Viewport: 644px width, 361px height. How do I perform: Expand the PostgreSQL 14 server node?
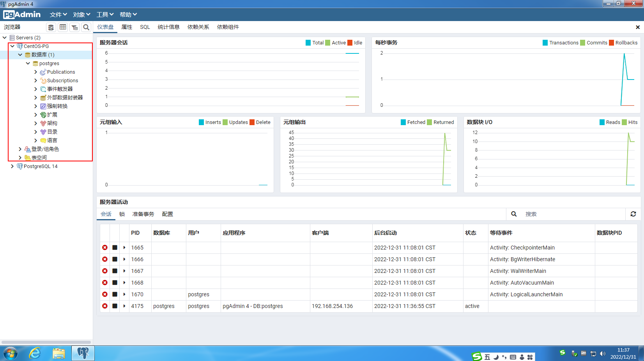click(12, 166)
